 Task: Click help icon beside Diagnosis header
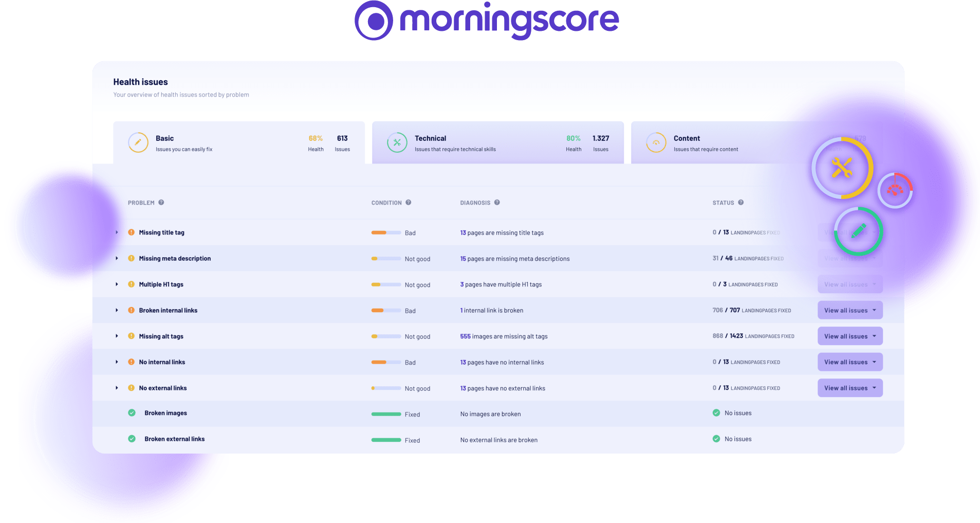point(497,203)
